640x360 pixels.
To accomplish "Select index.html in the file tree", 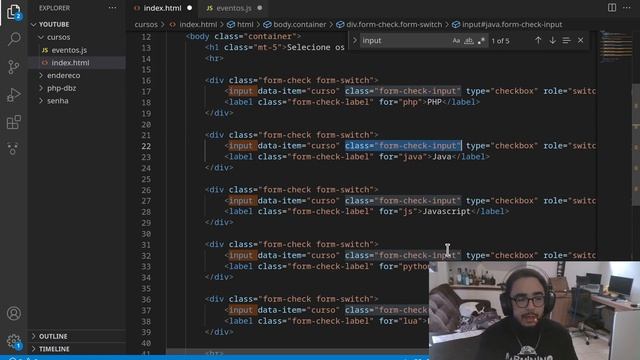I will (x=77, y=63).
